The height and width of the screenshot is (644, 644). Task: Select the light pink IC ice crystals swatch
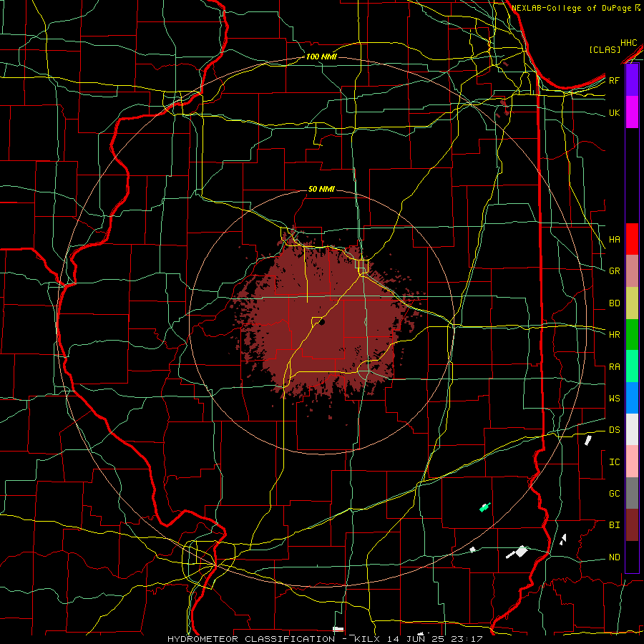pos(632,462)
